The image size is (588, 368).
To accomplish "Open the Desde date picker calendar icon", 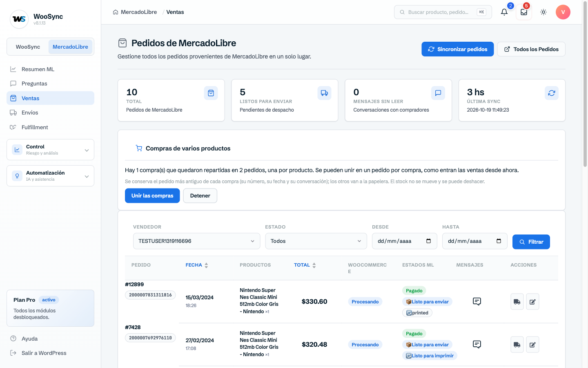I will (428, 241).
